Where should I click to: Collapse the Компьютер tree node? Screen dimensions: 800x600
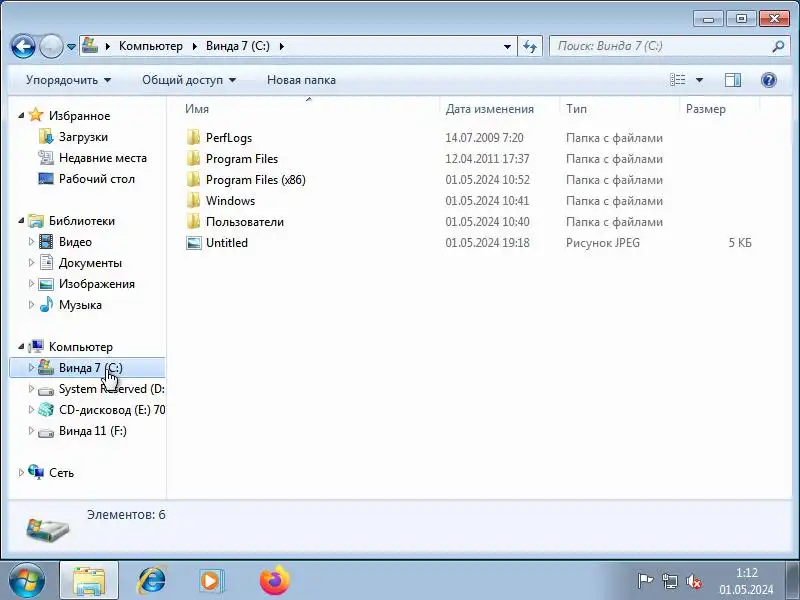(x=21, y=347)
